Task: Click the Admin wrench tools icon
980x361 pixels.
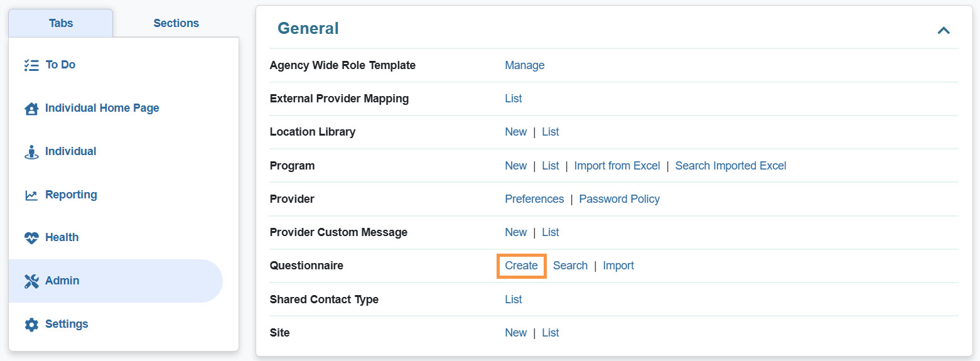Action: 31,281
